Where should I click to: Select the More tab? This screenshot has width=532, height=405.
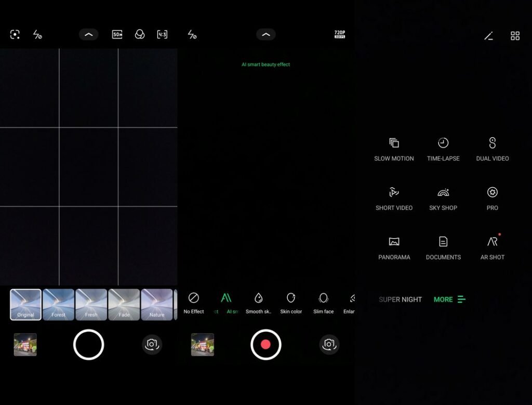(449, 299)
